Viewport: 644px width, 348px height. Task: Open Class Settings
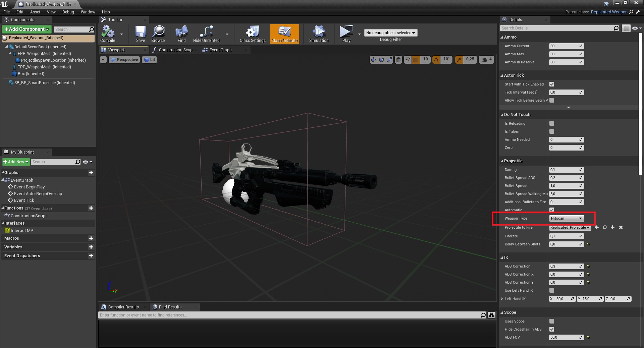click(x=252, y=34)
